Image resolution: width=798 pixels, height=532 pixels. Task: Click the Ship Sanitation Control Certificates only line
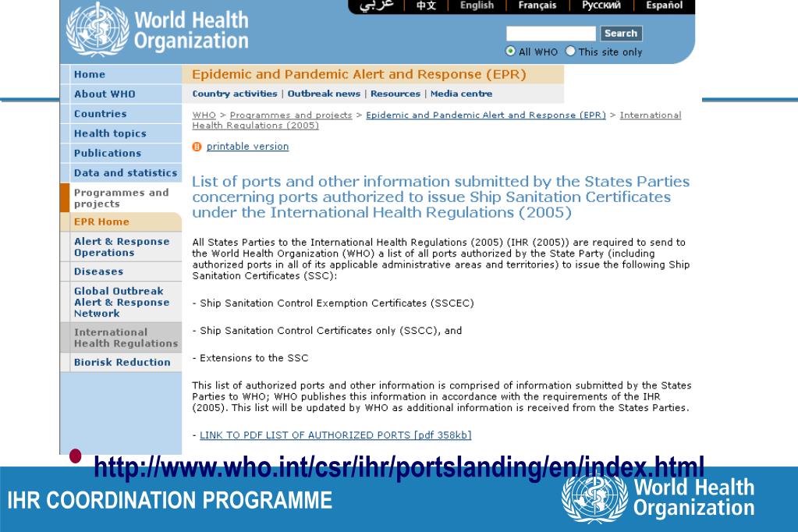328,331
